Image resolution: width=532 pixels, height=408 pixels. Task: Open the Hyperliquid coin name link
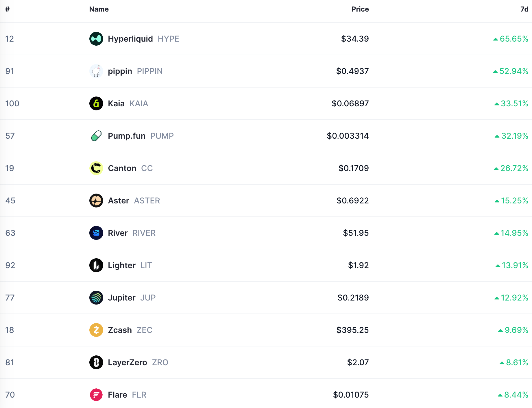130,39
